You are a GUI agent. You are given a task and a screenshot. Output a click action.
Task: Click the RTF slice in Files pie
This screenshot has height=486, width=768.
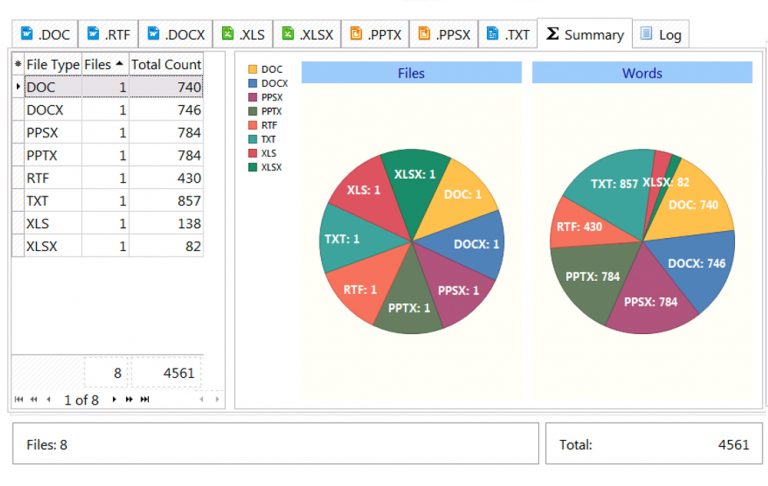pos(358,287)
